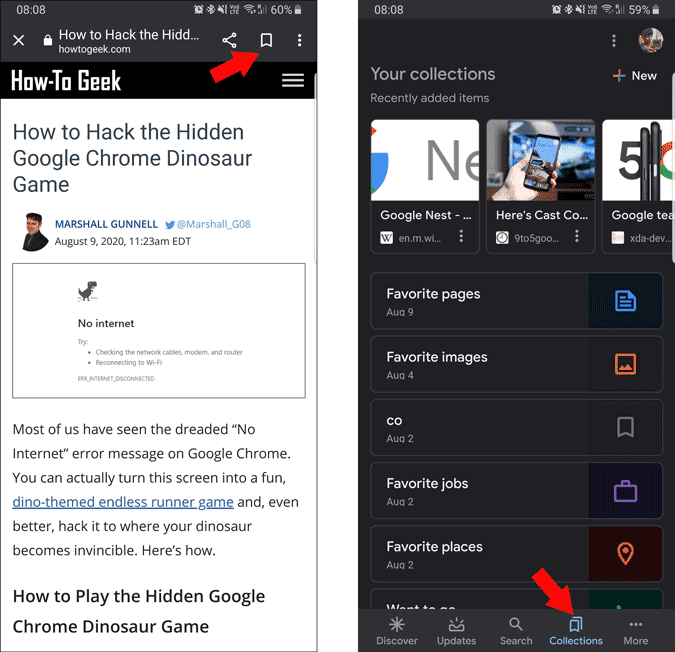Tap the No internet dinosaur image
Screen dimensions: 675x652
click(x=159, y=331)
